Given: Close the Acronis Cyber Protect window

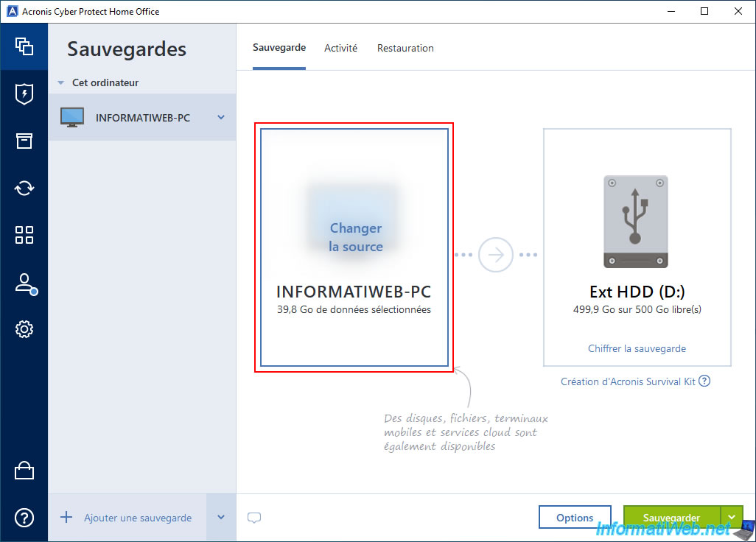Looking at the screenshot, I should coord(738,11).
